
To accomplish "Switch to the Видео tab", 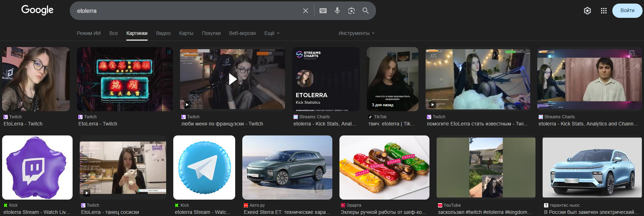I will pos(163,33).
